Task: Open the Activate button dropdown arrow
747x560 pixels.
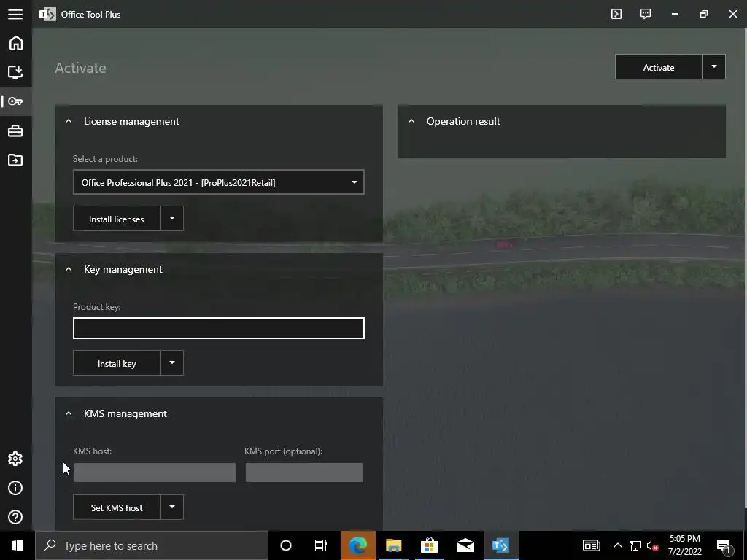Action: 713,67
